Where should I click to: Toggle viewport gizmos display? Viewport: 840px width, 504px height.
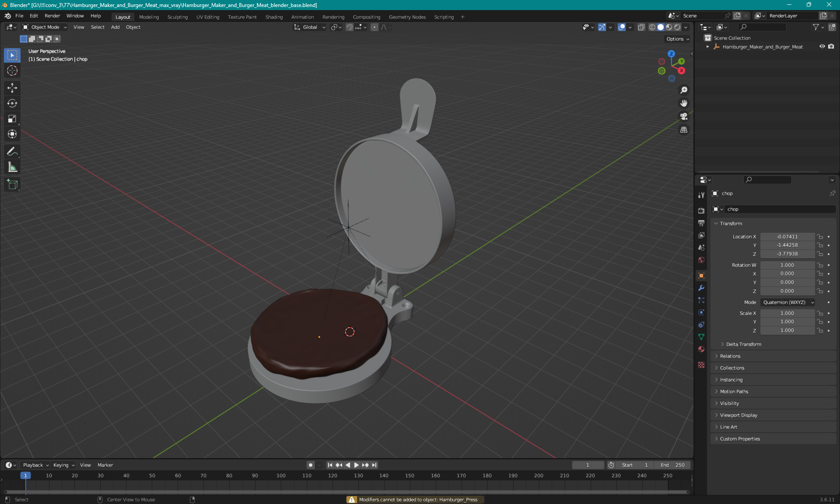click(602, 27)
